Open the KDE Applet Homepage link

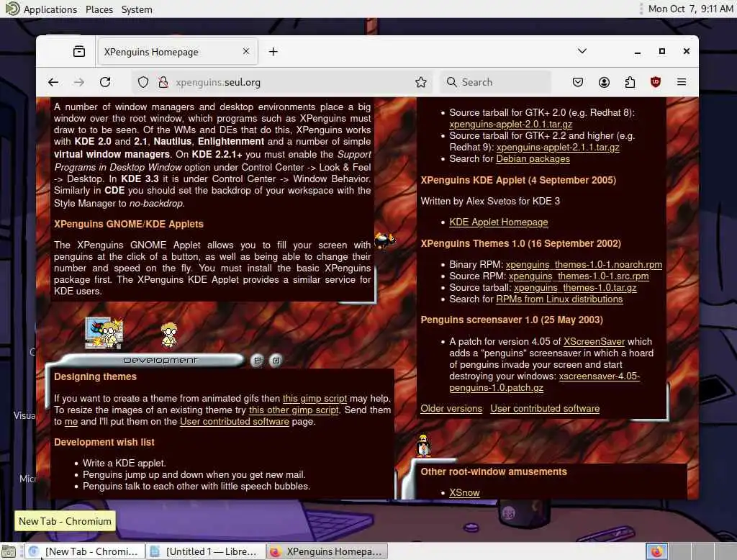[498, 222]
